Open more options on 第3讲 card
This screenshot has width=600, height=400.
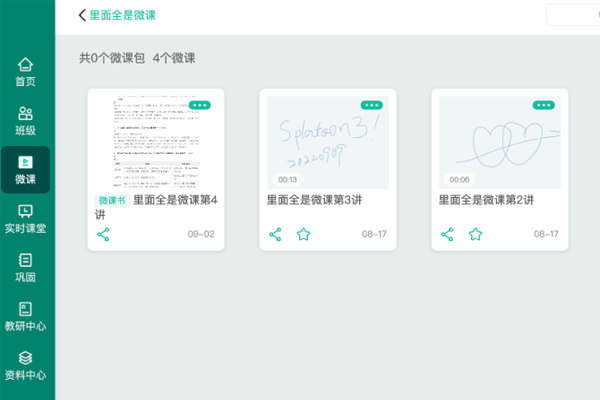point(372,104)
